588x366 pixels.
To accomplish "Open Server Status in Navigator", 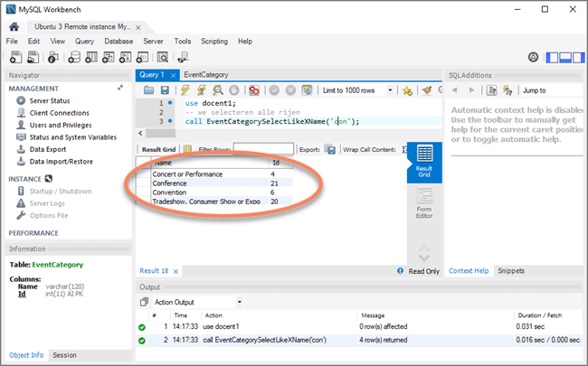I will tap(50, 101).
